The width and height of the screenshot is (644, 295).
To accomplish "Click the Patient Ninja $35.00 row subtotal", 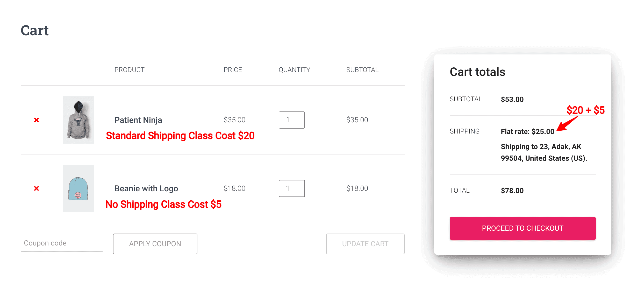I will pos(357,120).
